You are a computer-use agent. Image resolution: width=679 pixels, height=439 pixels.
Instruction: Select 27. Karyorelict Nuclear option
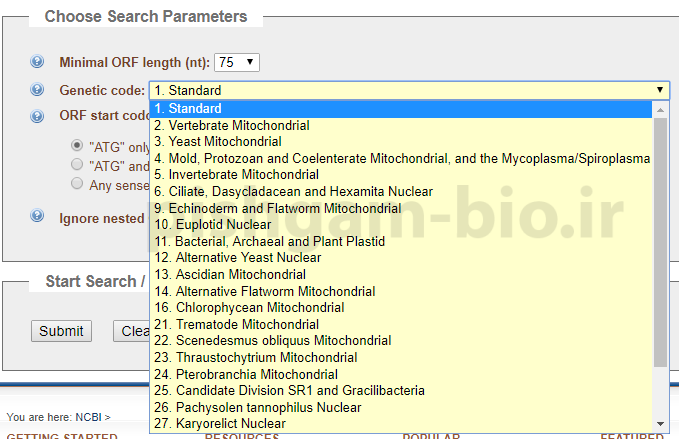220,424
